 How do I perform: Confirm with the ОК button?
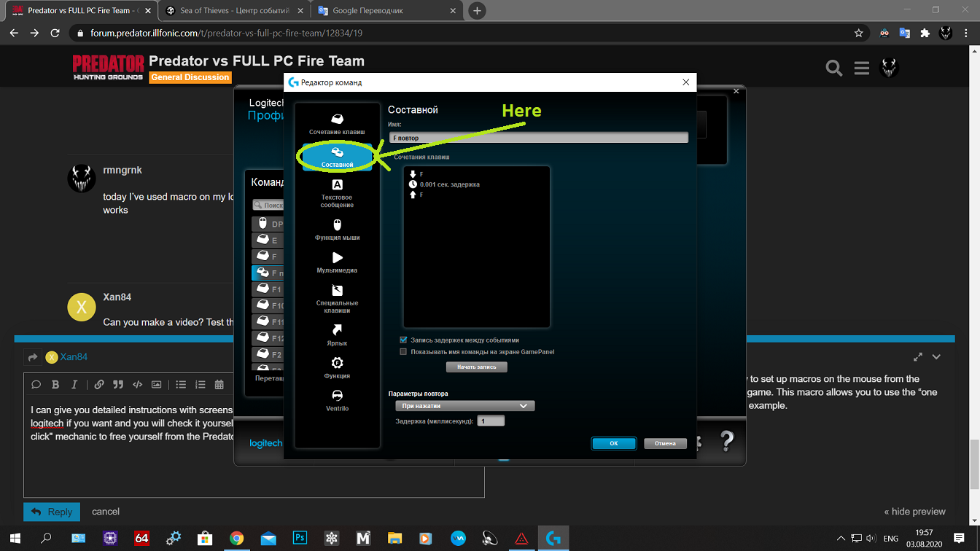tap(613, 443)
